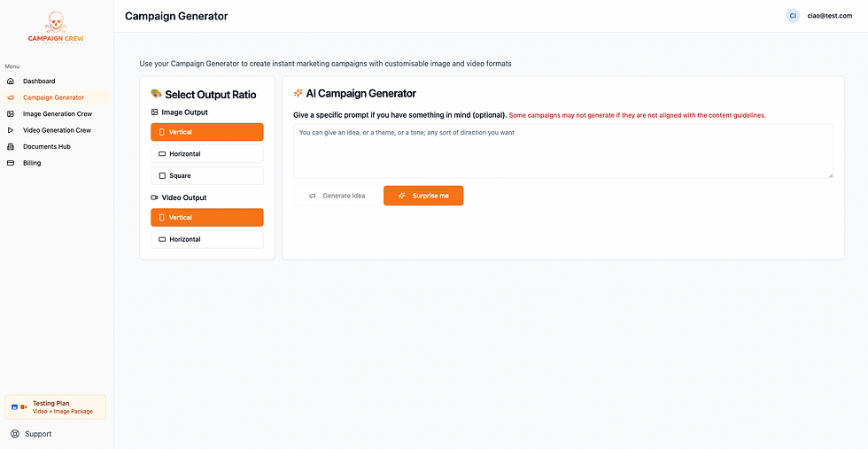Choose Vertical video output option
The image size is (868, 449).
[x=206, y=217]
